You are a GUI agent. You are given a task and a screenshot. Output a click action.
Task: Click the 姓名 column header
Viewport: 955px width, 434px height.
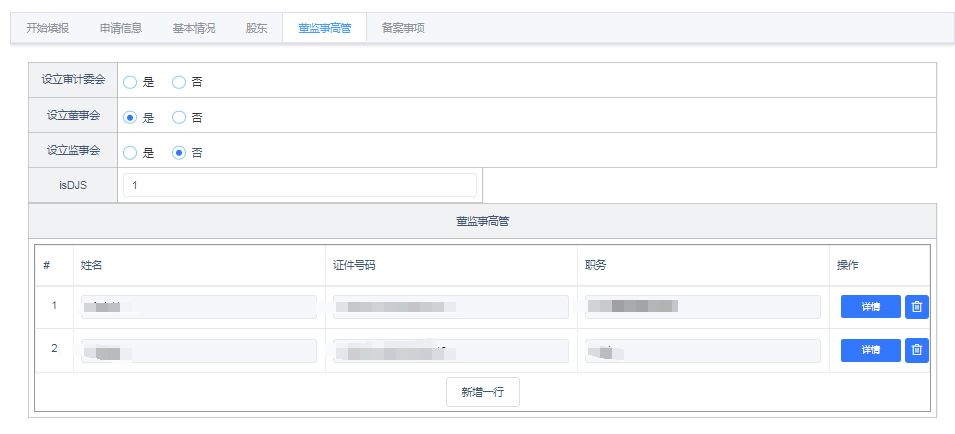(91, 266)
